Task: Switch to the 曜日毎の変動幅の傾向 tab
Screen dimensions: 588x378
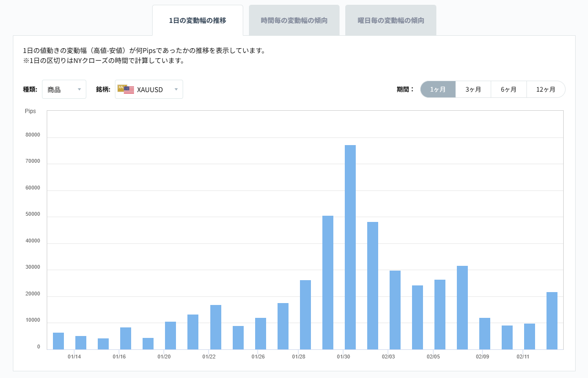Action: [x=391, y=20]
